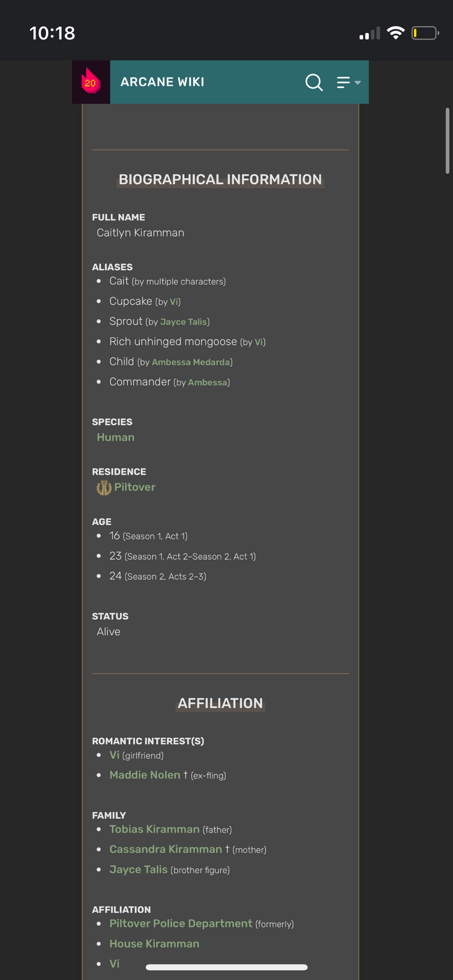Image resolution: width=453 pixels, height=980 pixels.
Task: Open the search magnifier icon
Action: point(314,82)
